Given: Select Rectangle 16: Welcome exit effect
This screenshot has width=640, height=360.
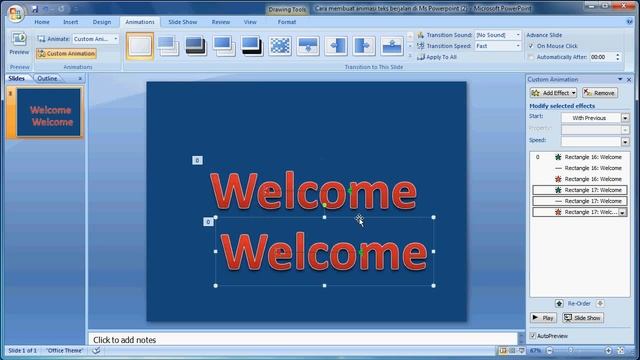Looking at the screenshot, I should click(x=580, y=179).
